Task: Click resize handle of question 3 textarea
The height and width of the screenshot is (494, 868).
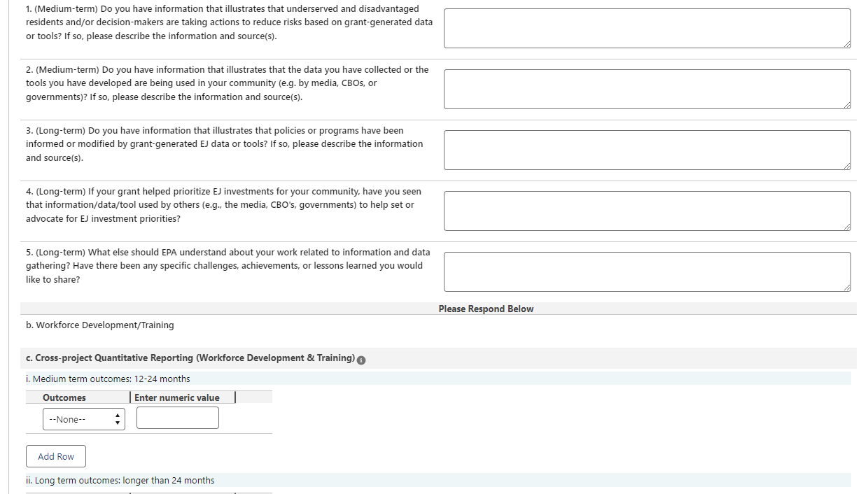Action: (x=847, y=166)
